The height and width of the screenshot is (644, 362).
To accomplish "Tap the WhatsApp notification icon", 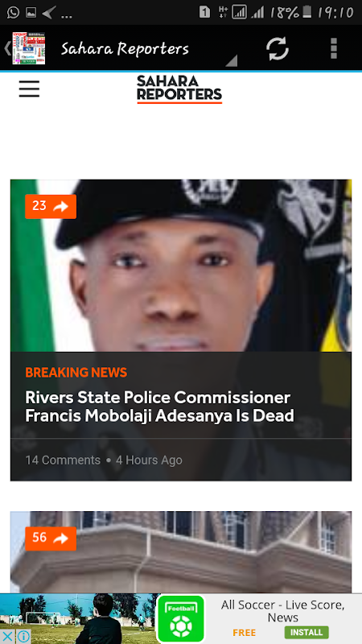I will (x=13, y=12).
